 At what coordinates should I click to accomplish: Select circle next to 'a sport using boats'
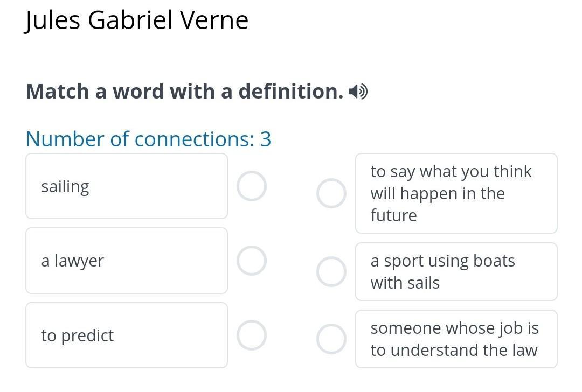tap(331, 271)
